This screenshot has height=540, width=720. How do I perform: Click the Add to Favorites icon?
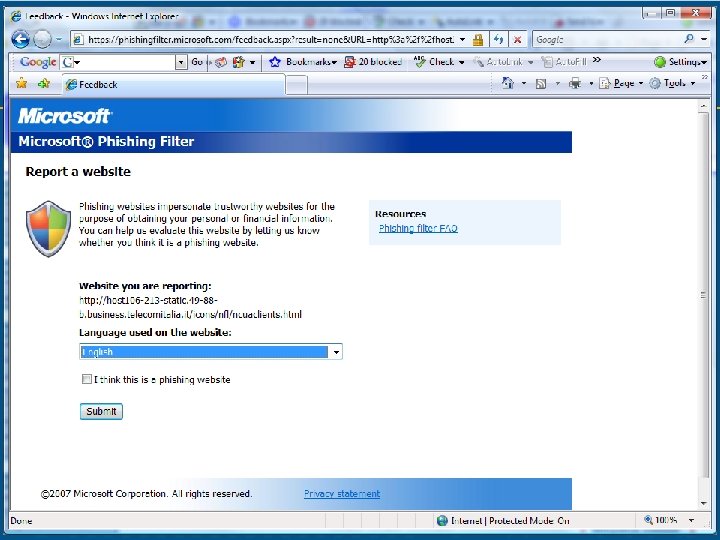click(x=44, y=84)
